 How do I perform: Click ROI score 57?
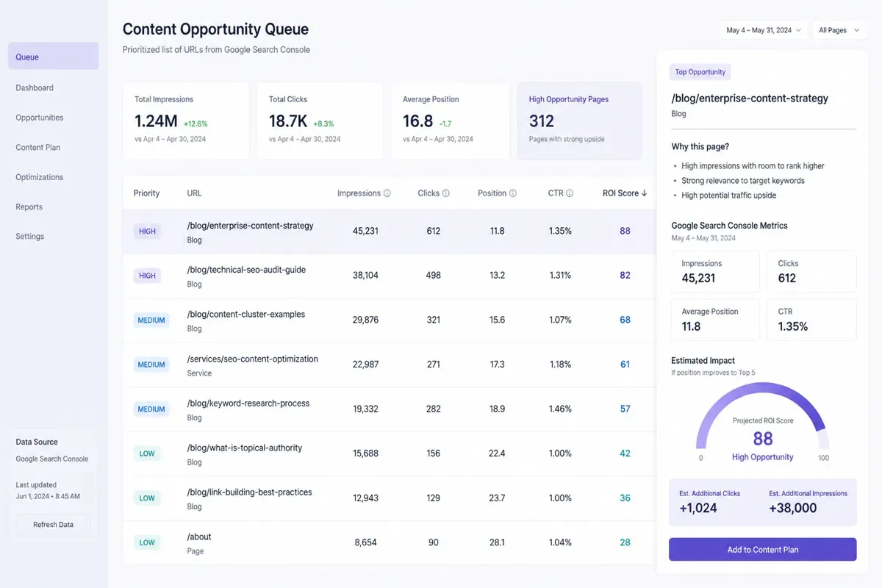pos(625,409)
